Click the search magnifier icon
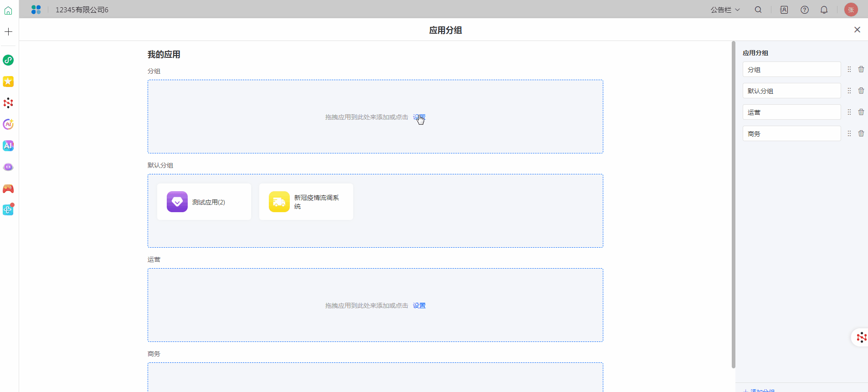The image size is (868, 392). (x=758, y=10)
